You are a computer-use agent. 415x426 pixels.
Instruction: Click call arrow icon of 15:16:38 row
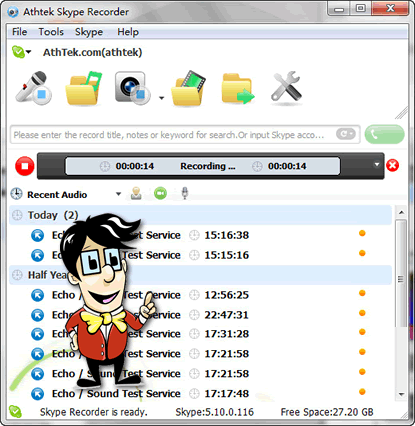(38, 235)
